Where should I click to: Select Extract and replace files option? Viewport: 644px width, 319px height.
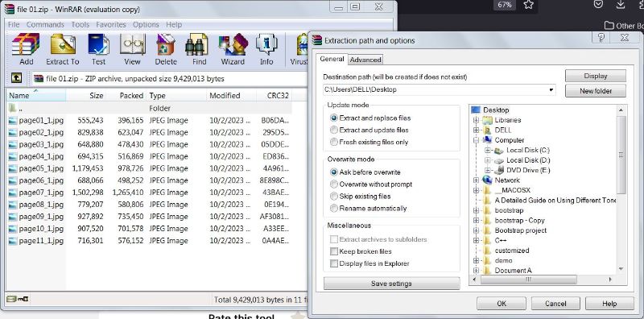(x=334, y=118)
